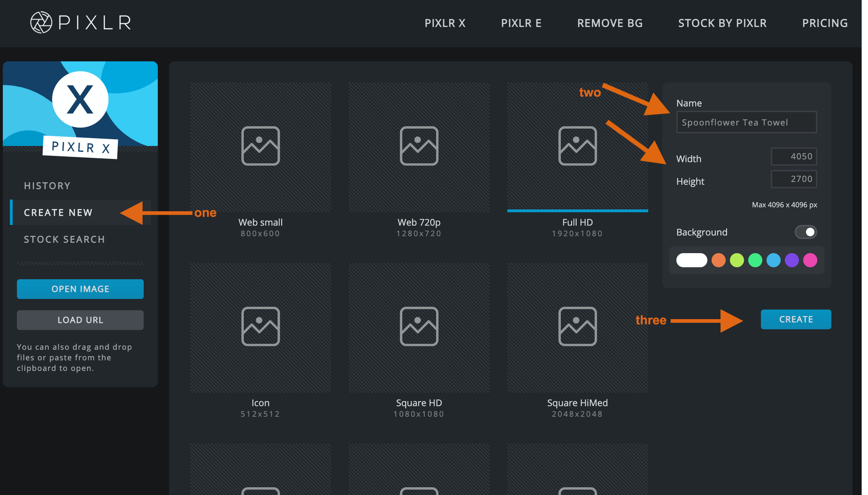868x495 pixels.
Task: Open Pixlr X from top navigation
Action: 445,23
